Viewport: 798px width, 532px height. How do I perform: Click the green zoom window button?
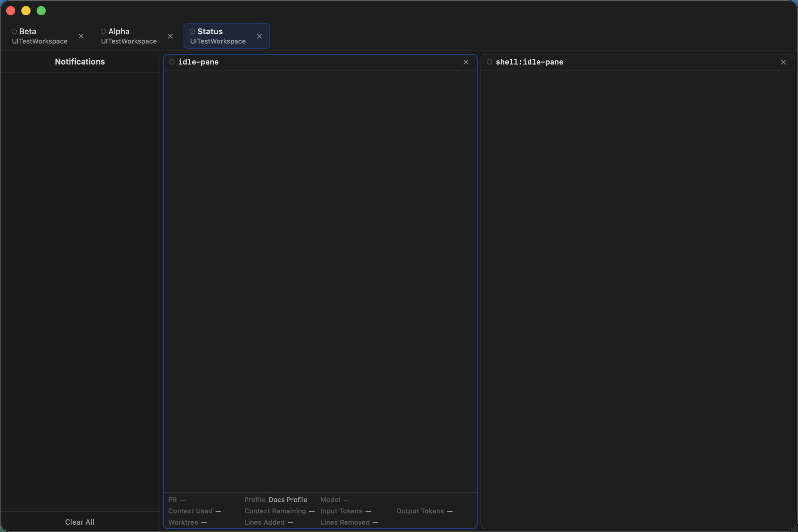tap(41, 11)
